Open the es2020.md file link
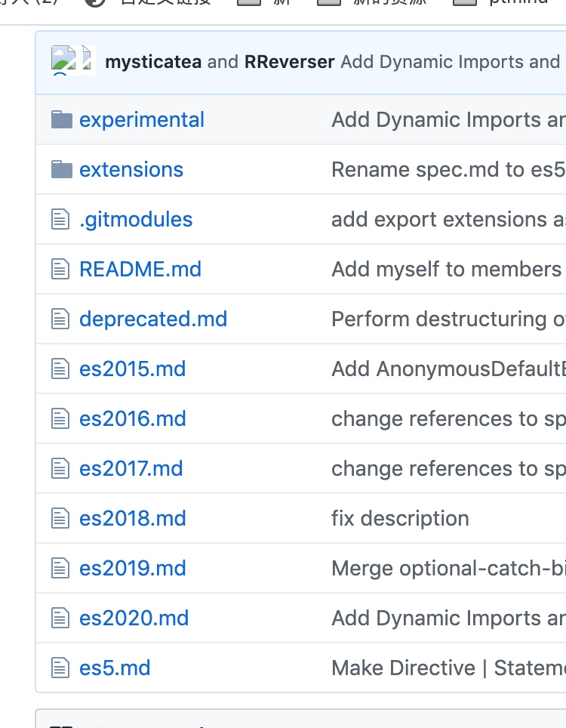The height and width of the screenshot is (728, 566). click(x=134, y=618)
